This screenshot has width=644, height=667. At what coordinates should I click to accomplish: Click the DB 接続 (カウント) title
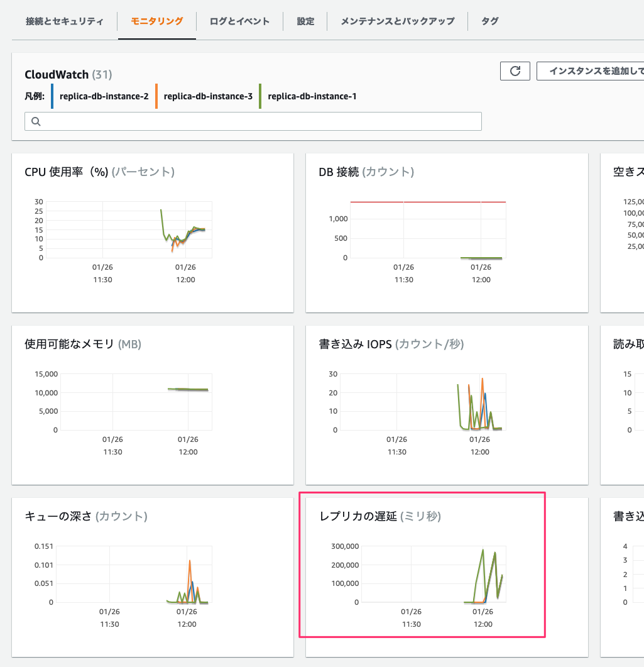(x=366, y=172)
